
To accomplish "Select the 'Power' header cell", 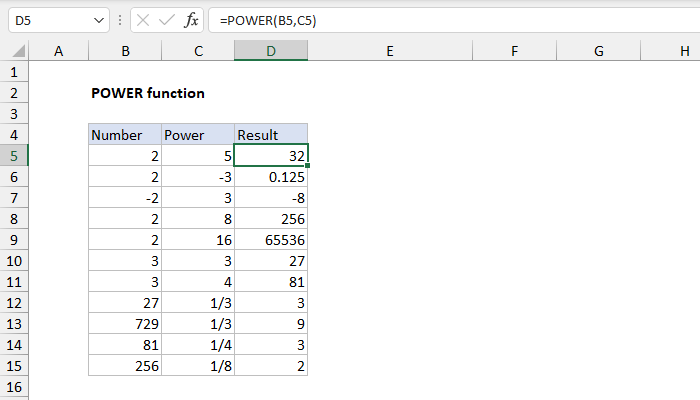I will click(198, 135).
